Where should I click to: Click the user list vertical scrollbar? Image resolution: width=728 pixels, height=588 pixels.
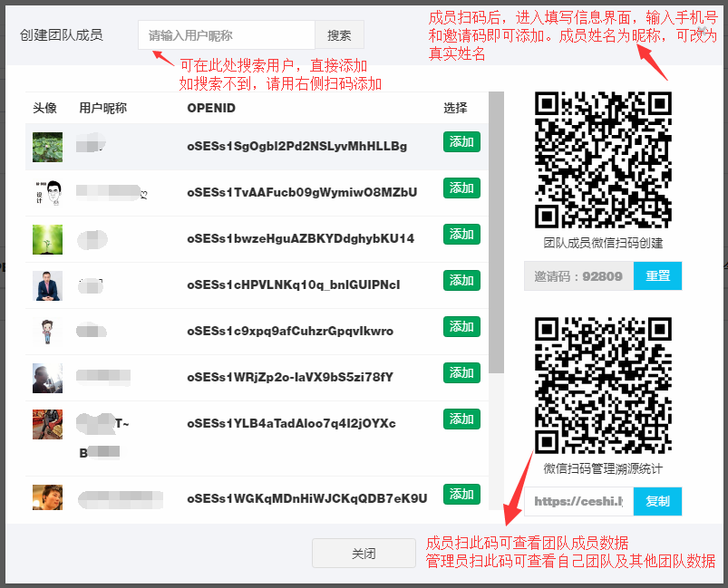coord(496,232)
